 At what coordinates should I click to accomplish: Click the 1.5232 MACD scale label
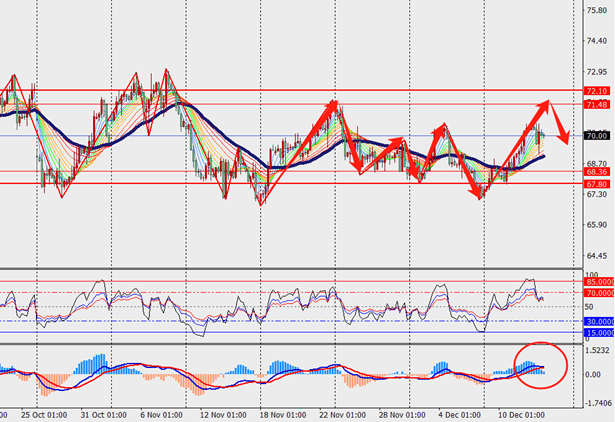click(599, 351)
